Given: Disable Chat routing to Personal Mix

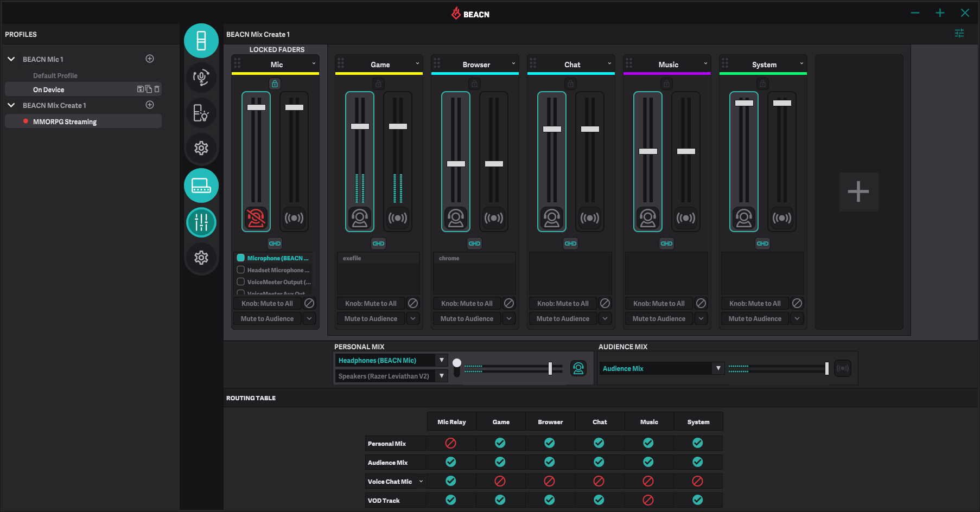Looking at the screenshot, I should (599, 443).
